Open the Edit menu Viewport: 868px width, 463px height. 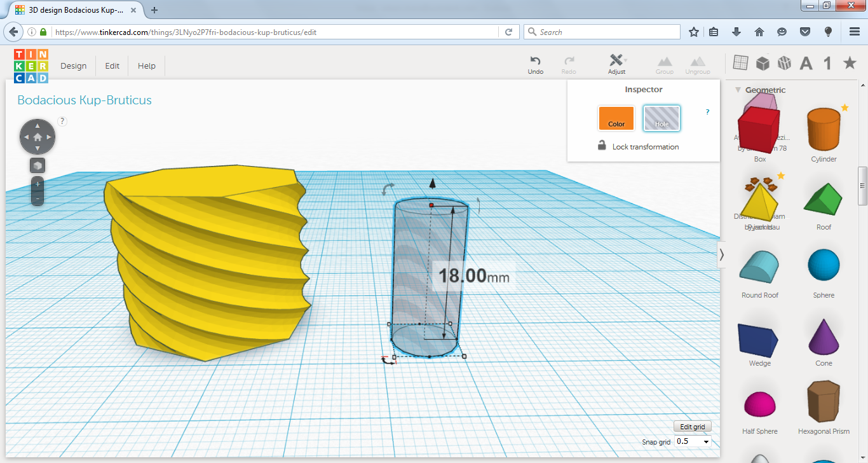112,66
